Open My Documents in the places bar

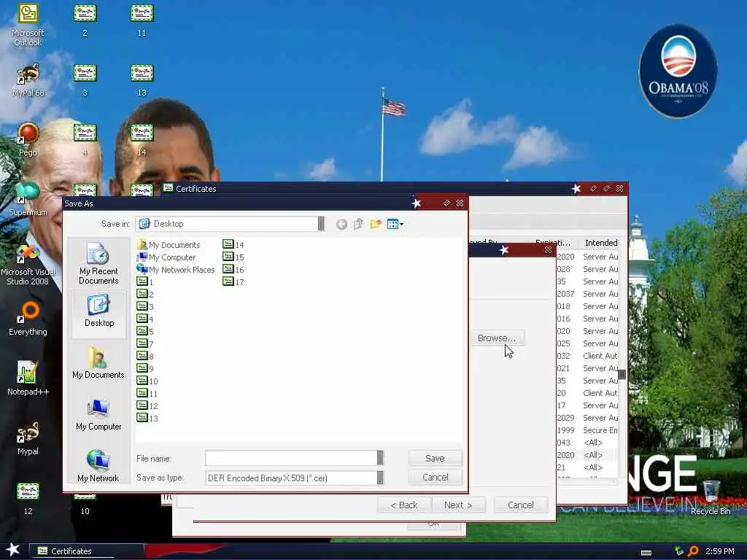98,364
